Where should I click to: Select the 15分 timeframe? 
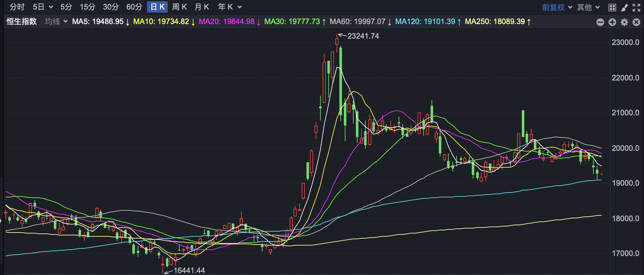point(87,7)
